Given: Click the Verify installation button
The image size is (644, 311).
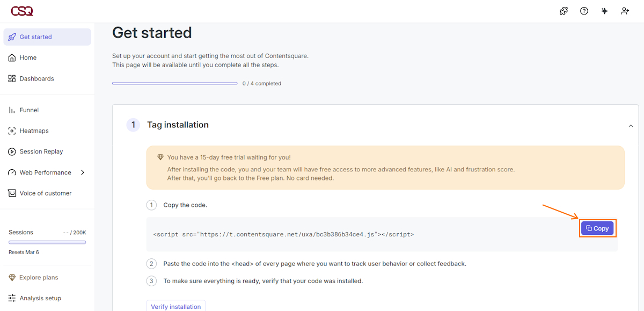Looking at the screenshot, I should tap(175, 306).
